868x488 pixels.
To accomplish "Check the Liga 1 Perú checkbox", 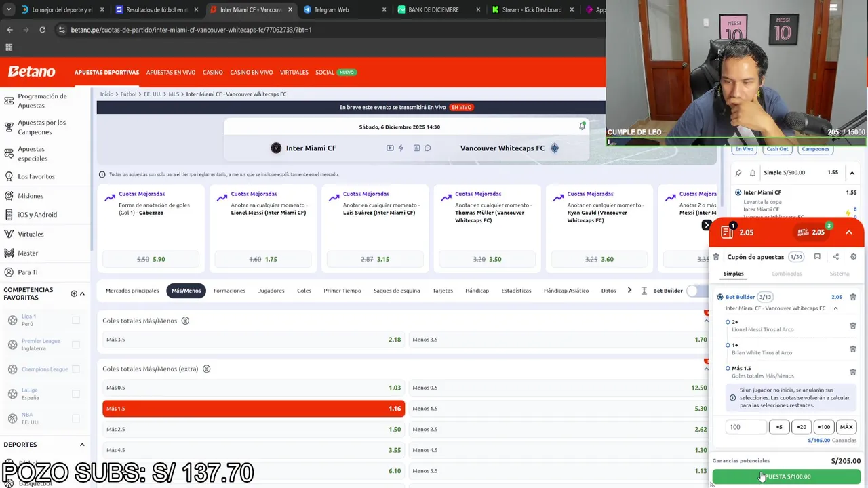I will (x=76, y=320).
